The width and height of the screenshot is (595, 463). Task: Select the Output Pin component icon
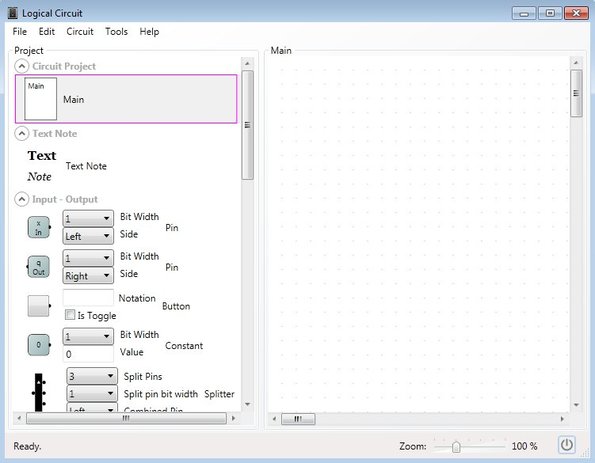(38, 267)
